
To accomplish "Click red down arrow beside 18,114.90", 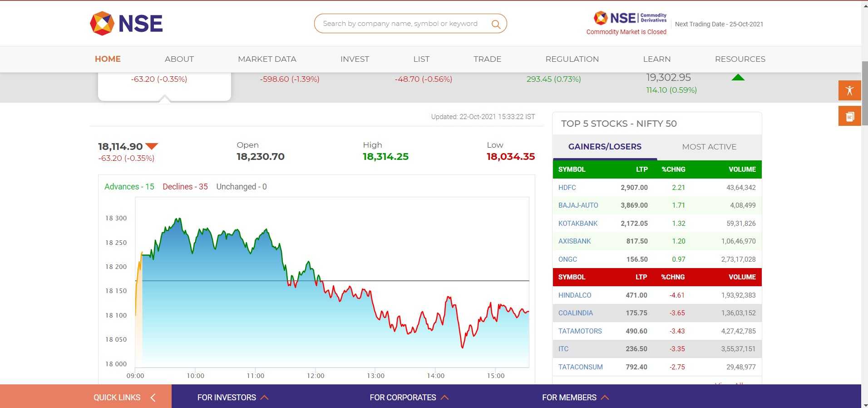I will click(152, 146).
